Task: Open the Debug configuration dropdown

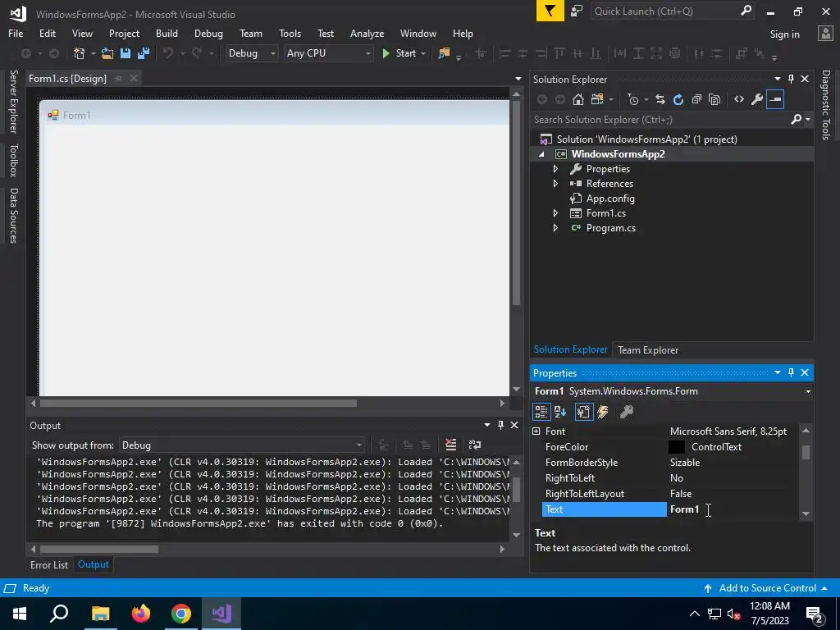Action: (x=251, y=53)
